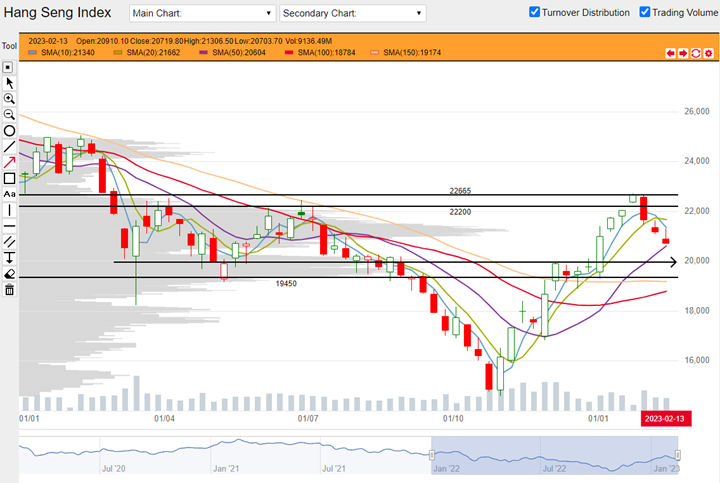The width and height of the screenshot is (720, 483).
Task: Click the red left arrow navigation button
Action: [x=670, y=53]
